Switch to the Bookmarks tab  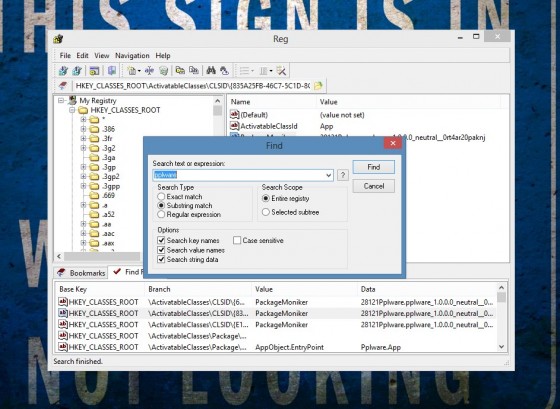click(81, 273)
